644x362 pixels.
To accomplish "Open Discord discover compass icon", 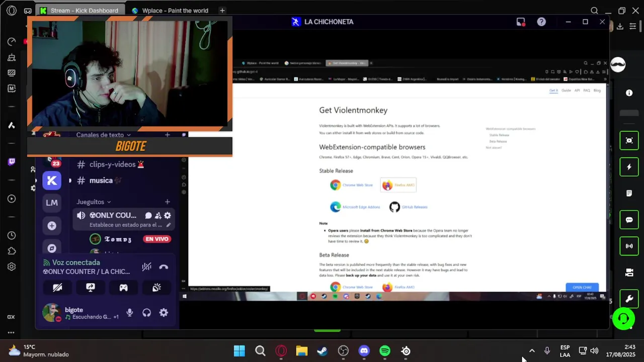I will (x=52, y=248).
